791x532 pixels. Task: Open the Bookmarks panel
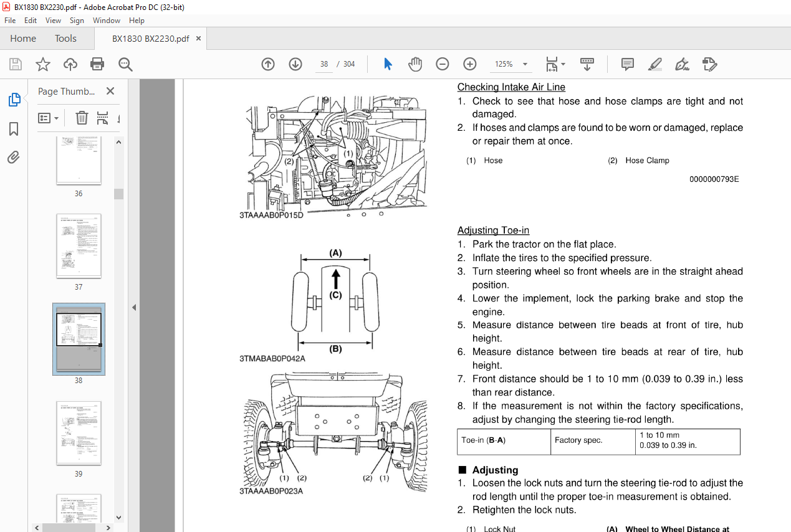click(x=14, y=129)
